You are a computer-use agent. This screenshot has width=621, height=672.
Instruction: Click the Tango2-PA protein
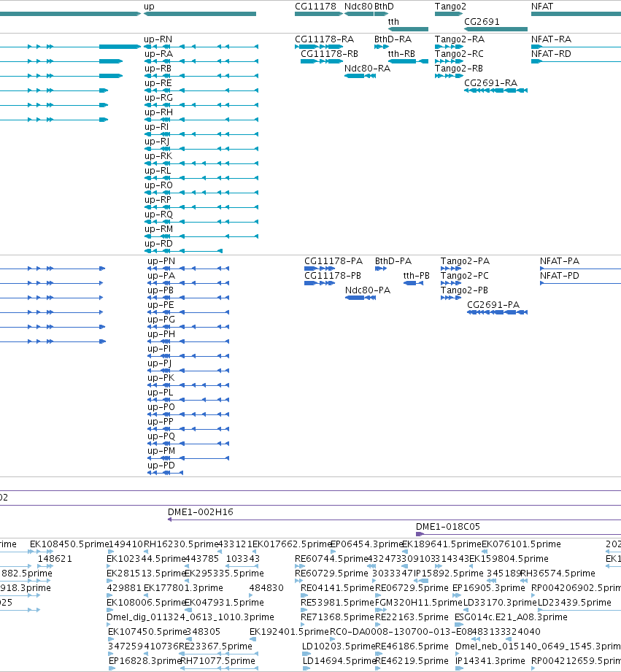pos(451,269)
